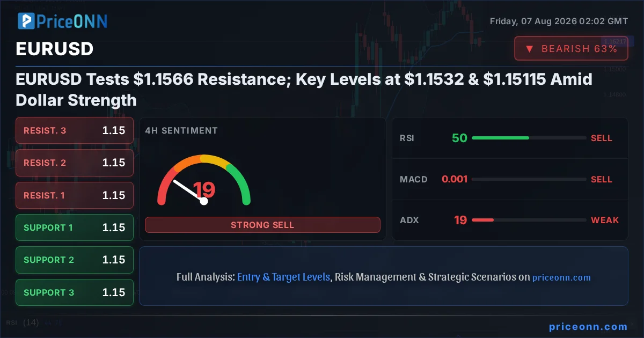644x338 pixels.
Task: Open priceonn.com link in analysis banner
Action: [561, 277]
